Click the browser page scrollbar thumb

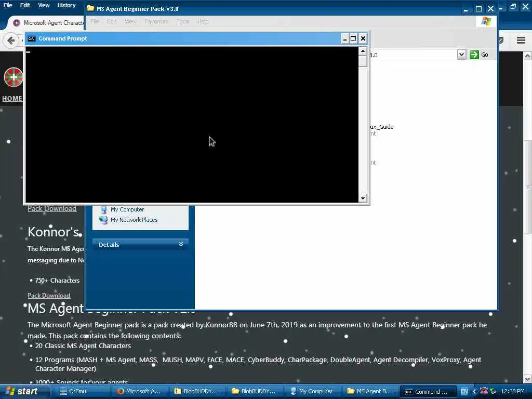point(527,187)
